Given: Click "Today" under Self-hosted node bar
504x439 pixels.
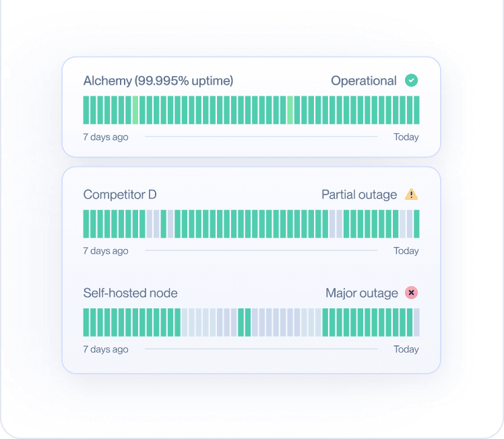Looking at the screenshot, I should click(406, 349).
